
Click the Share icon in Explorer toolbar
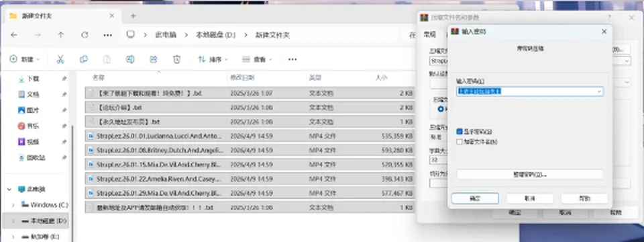tap(153, 59)
